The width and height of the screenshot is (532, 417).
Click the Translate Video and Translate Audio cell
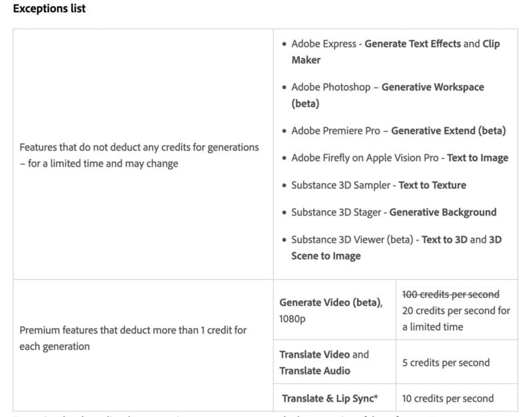324,362
